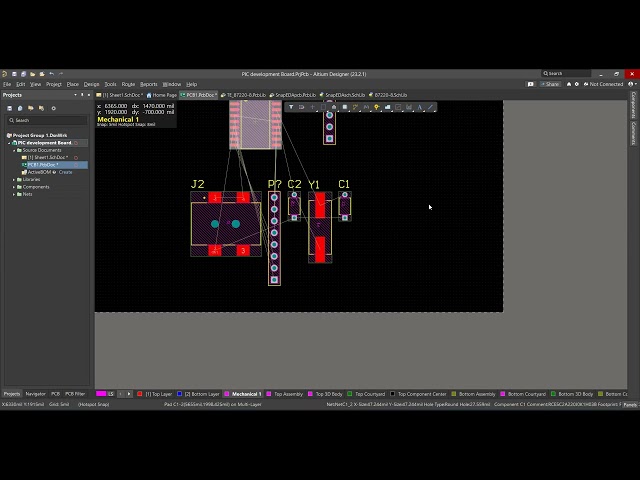Click the Projects panel settings gear icon

(x=53, y=108)
